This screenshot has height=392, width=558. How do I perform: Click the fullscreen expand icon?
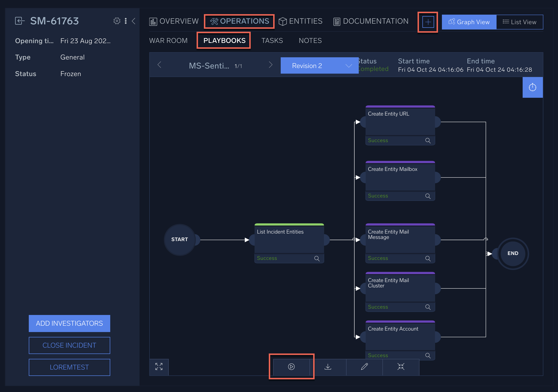pyautogui.click(x=159, y=367)
